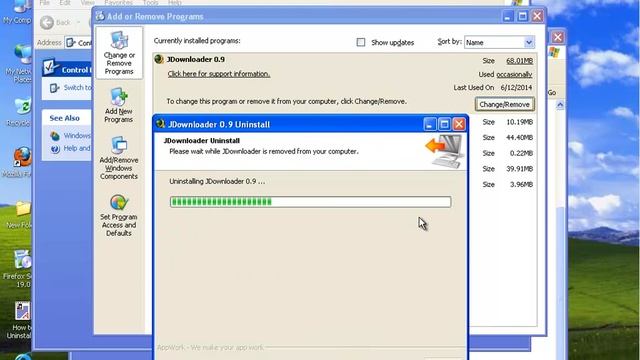This screenshot has width=640, height=360.
Task: Open the Edit menu in Control Panel window
Action: pos(65,3)
